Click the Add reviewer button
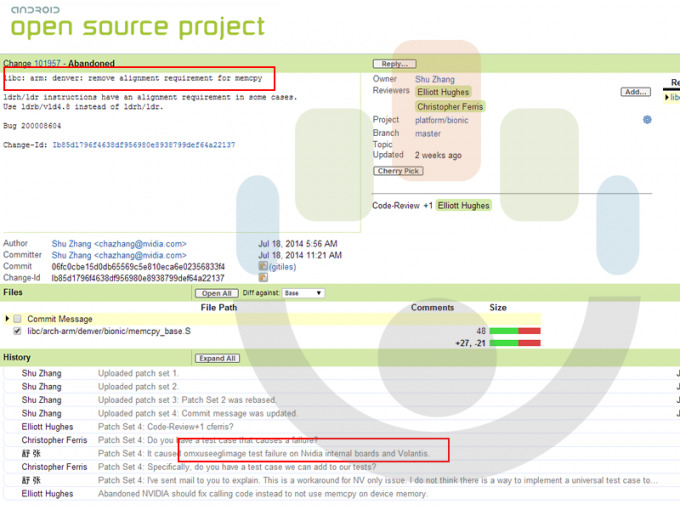 click(635, 92)
